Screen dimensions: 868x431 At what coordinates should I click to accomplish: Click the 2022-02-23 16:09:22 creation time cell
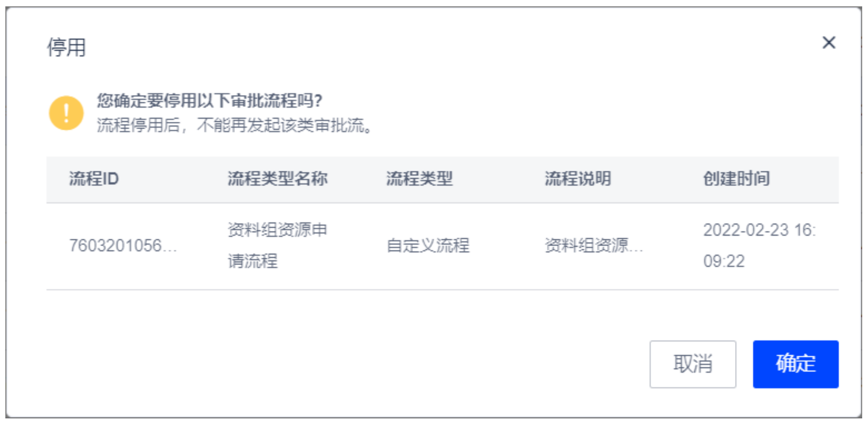(x=759, y=246)
